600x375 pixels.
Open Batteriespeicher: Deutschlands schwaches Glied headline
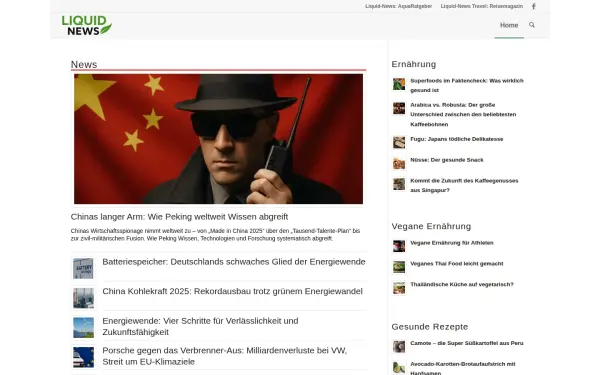tap(234, 262)
